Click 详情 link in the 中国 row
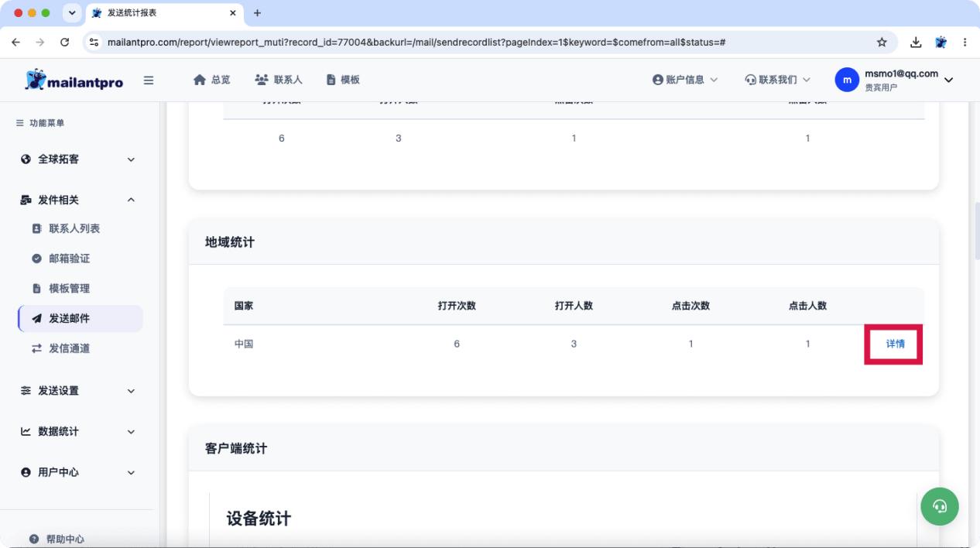This screenshot has width=980, height=548. [896, 344]
